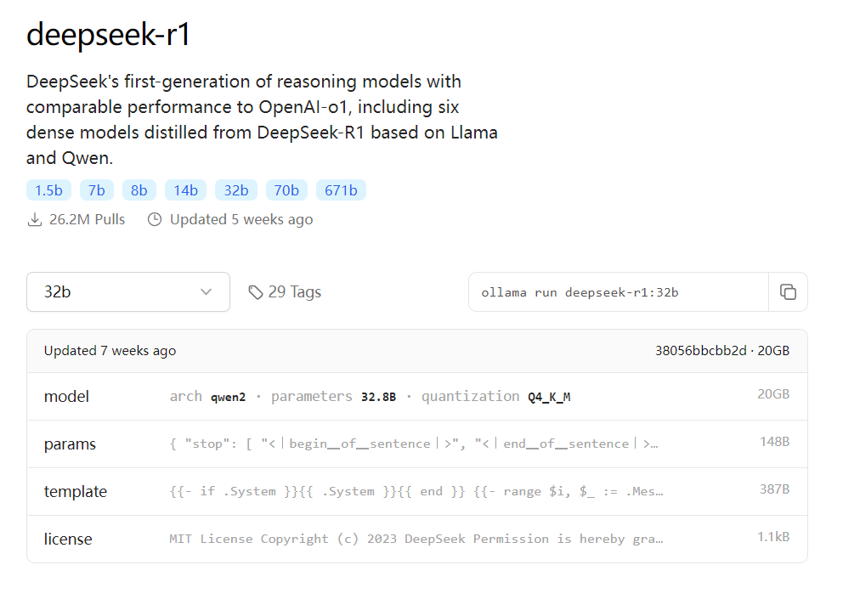Select the 7b size tag

pyautogui.click(x=97, y=190)
